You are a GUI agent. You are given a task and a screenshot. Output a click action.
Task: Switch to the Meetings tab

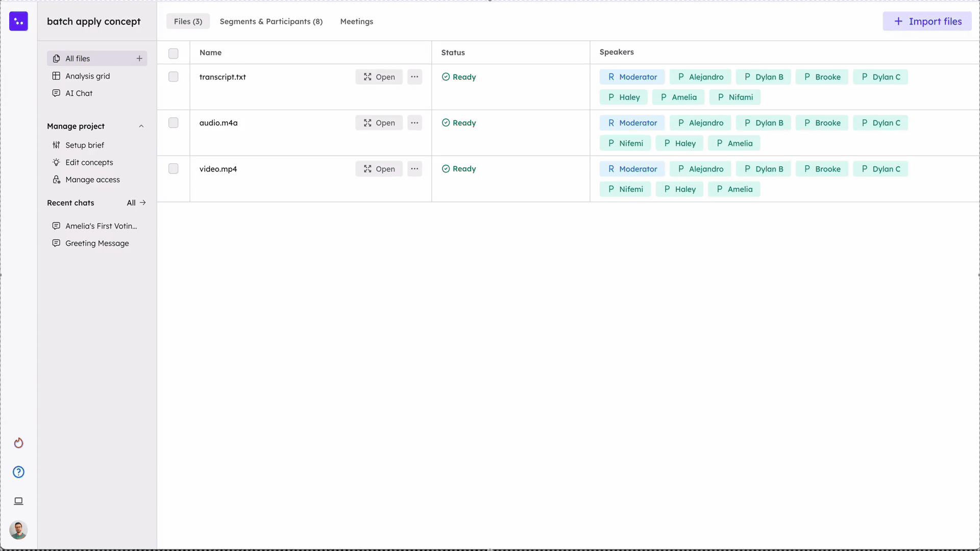(356, 21)
